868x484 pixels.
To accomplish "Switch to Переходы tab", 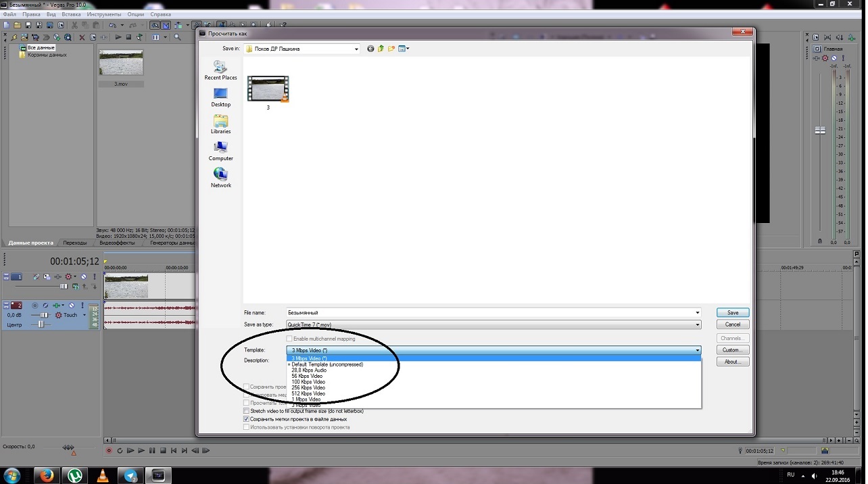I will click(x=74, y=243).
